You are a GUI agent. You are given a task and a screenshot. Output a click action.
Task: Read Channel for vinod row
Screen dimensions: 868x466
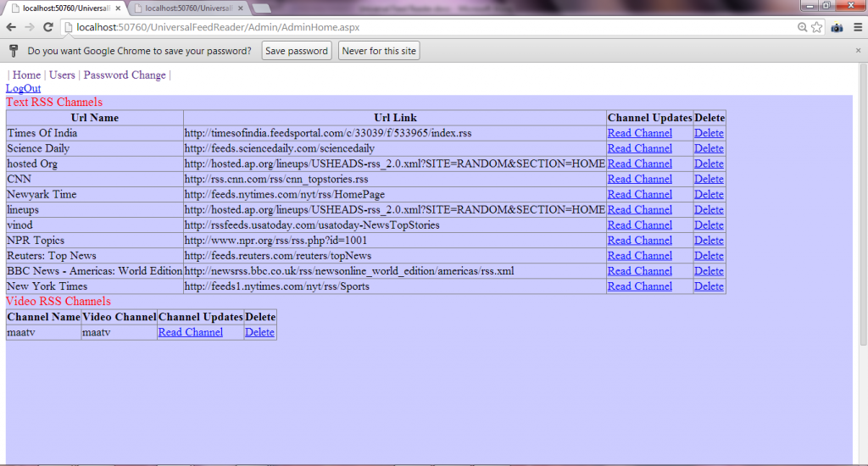click(640, 225)
